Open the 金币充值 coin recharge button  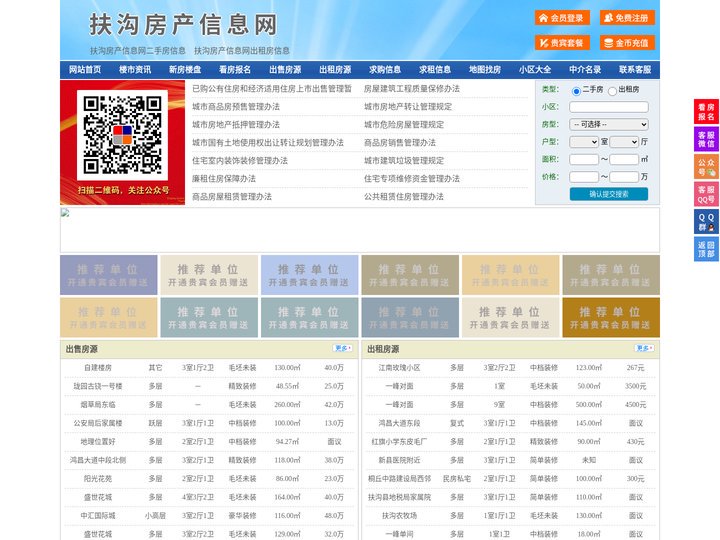point(627,43)
